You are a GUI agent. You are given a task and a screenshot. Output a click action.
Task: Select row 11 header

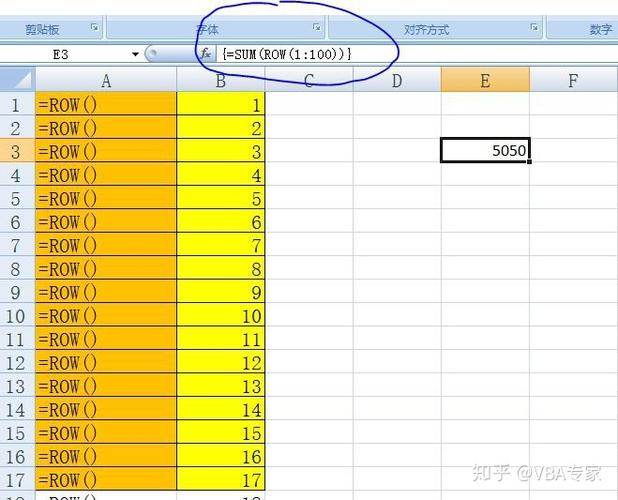point(17,338)
